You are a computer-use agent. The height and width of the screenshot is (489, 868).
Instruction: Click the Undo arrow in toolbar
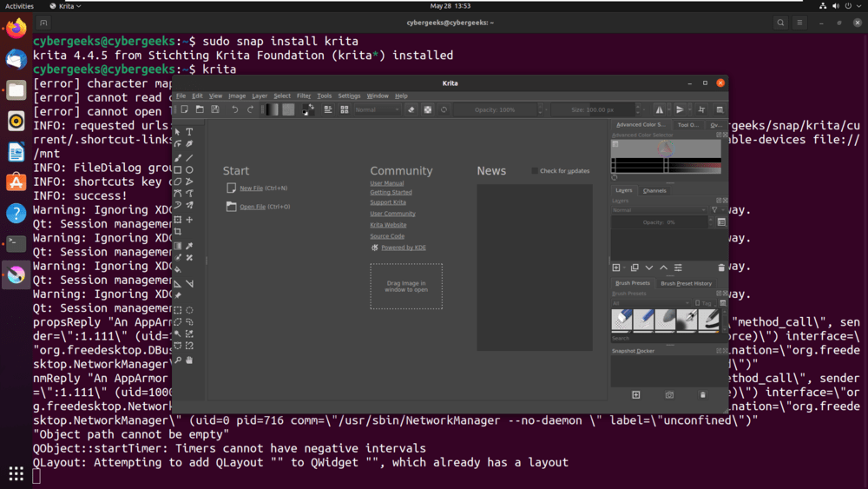point(234,109)
